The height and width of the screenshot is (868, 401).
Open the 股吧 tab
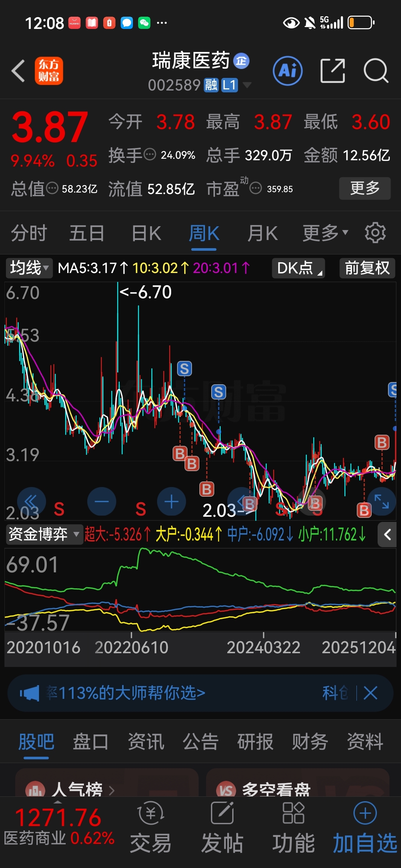point(36,742)
